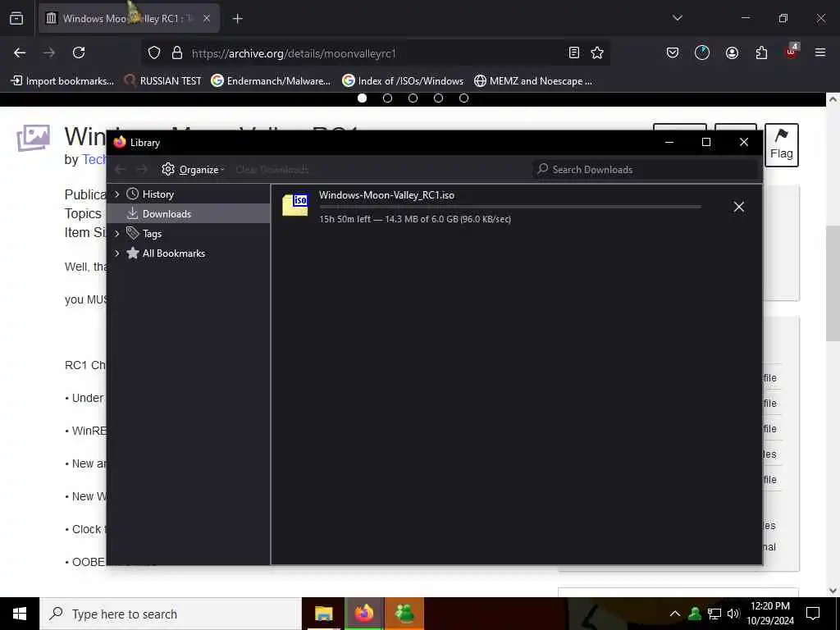Screen dimensions: 840x630
Task: Click the Firefox taskbar icon
Action: [x=363, y=614]
